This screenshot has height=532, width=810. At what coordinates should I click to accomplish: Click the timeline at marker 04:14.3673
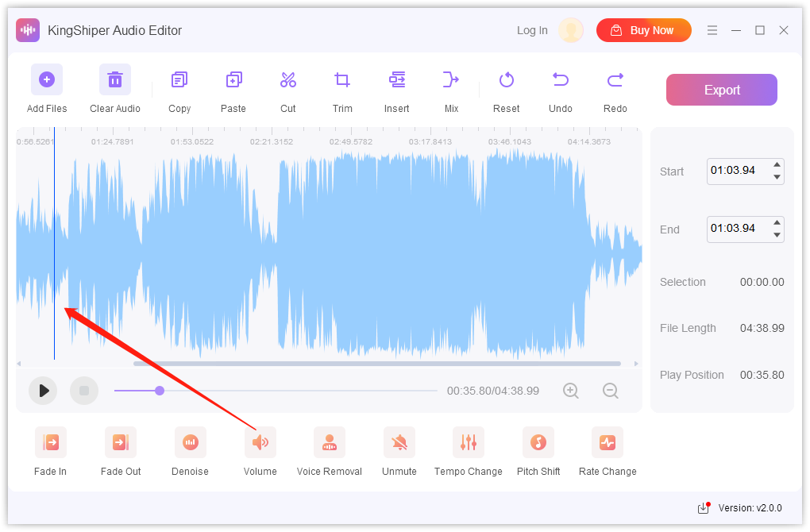[x=589, y=141]
